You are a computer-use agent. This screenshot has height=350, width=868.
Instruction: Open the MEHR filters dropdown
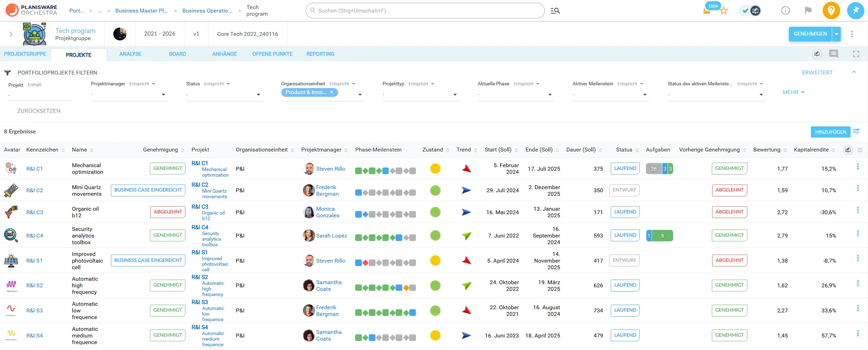point(793,92)
